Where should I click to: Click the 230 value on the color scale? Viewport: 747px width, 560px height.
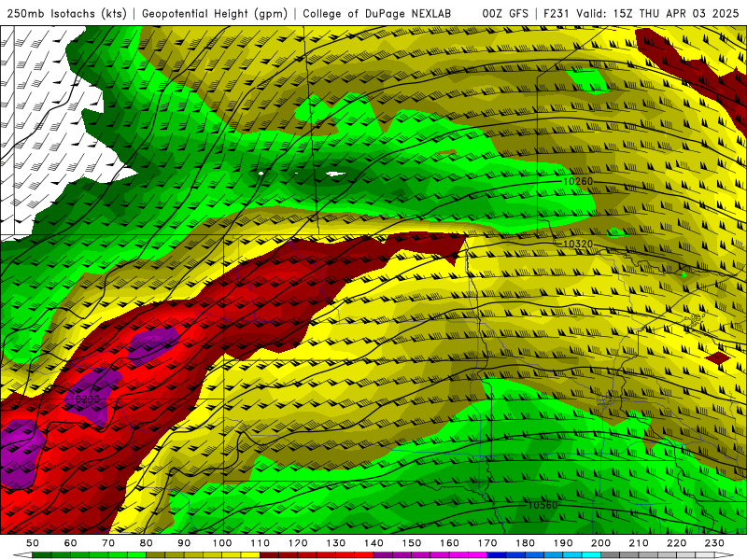click(x=714, y=543)
